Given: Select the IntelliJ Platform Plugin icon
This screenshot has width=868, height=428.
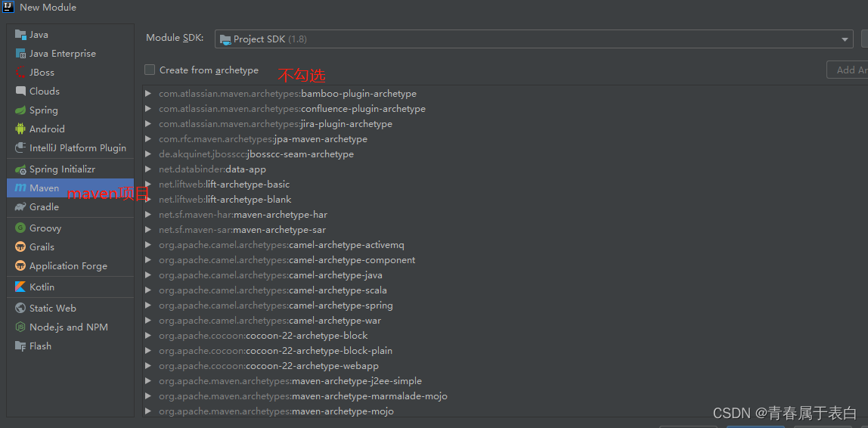Looking at the screenshot, I should [x=20, y=148].
